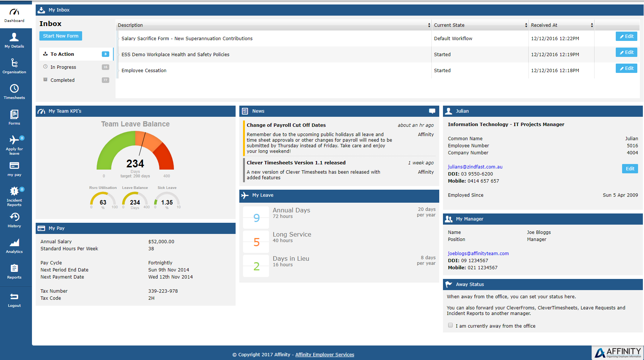Click the Start New Form button
This screenshot has width=644, height=360.
pos(60,36)
